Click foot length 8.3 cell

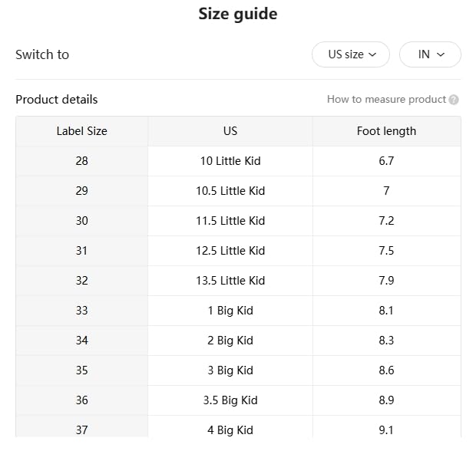386,341
